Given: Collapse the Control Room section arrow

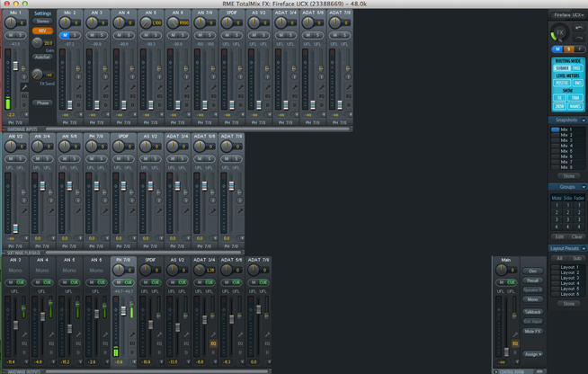Looking at the screenshot, I should (496, 371).
